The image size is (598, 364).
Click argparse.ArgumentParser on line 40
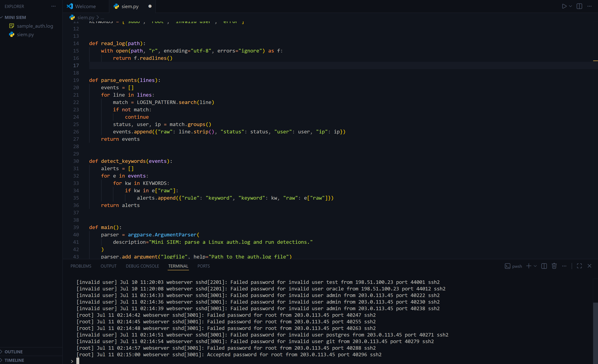point(162,235)
